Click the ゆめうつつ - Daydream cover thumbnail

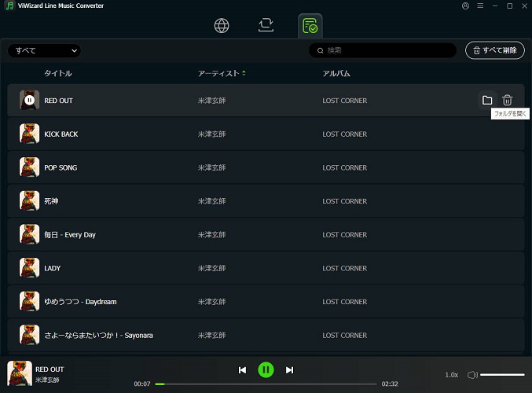click(x=29, y=302)
